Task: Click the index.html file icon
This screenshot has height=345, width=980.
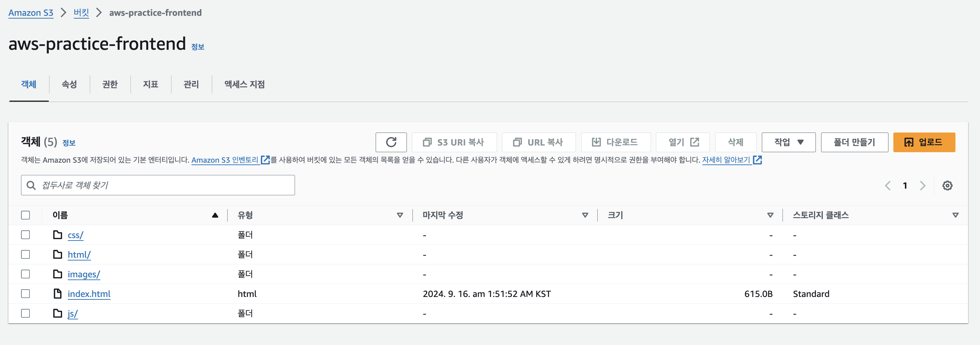Action: [58, 294]
